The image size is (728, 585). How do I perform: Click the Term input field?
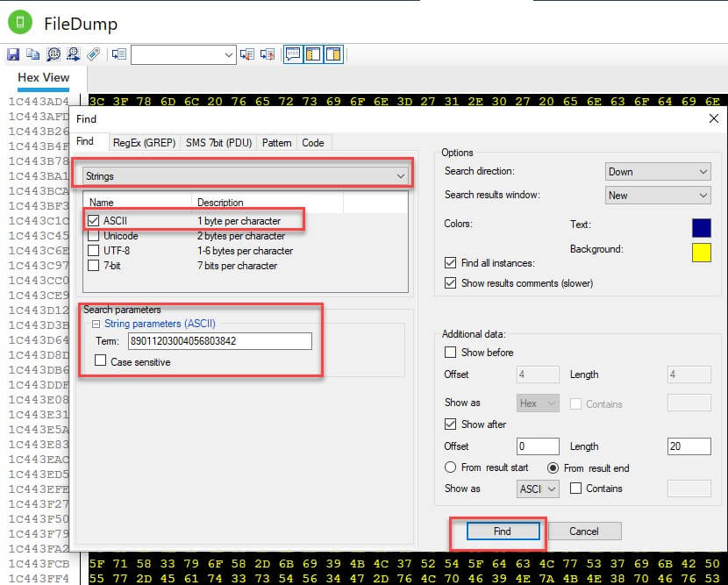pos(220,341)
